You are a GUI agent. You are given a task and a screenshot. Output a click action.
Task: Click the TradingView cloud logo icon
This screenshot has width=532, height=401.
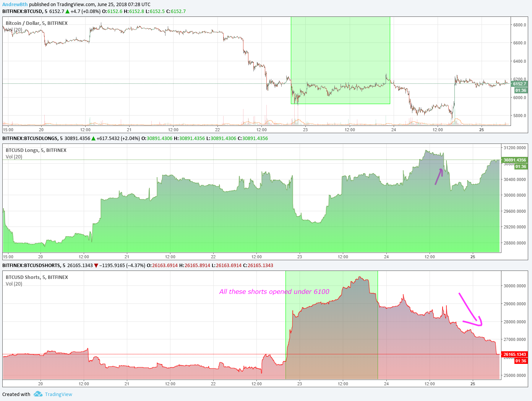click(x=38, y=394)
